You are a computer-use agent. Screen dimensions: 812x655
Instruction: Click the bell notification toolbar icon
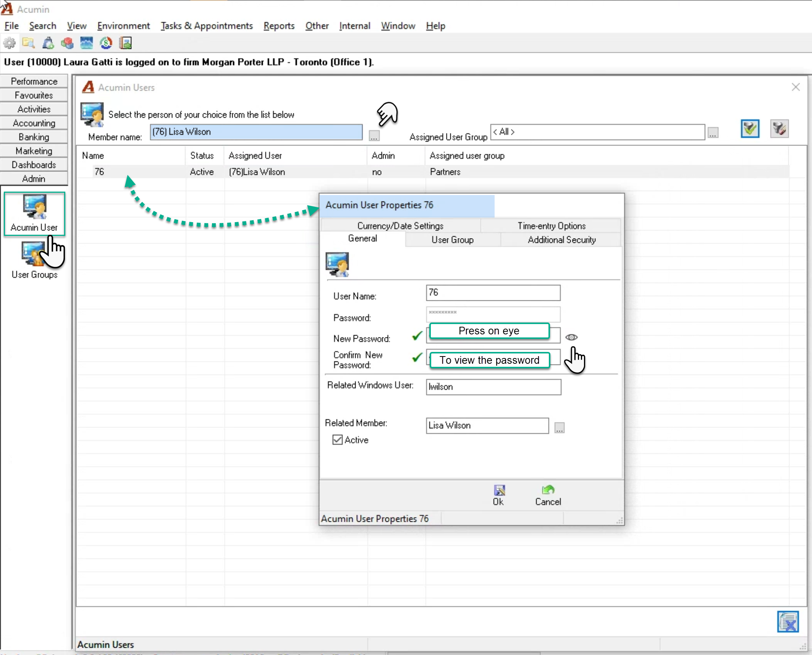(48, 43)
